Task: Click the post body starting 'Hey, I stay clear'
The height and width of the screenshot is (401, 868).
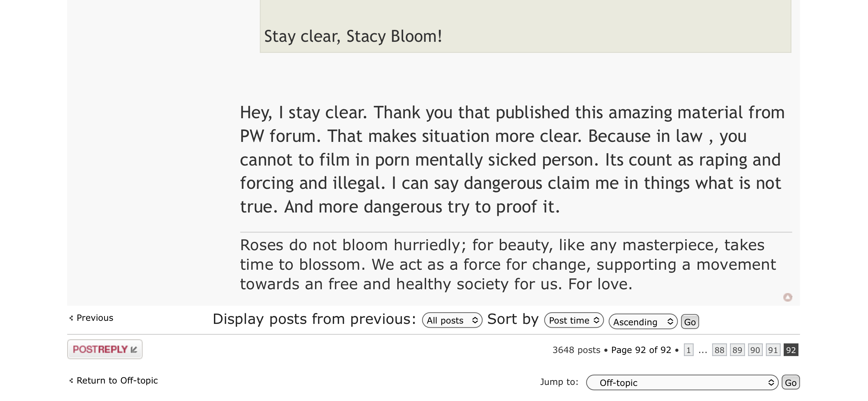Action: (512, 159)
